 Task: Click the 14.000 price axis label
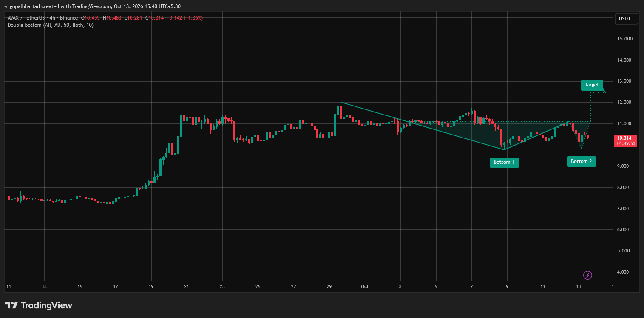click(x=625, y=60)
